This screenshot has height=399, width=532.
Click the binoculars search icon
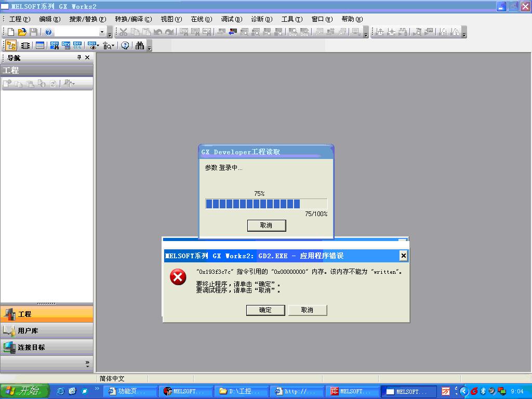139,46
